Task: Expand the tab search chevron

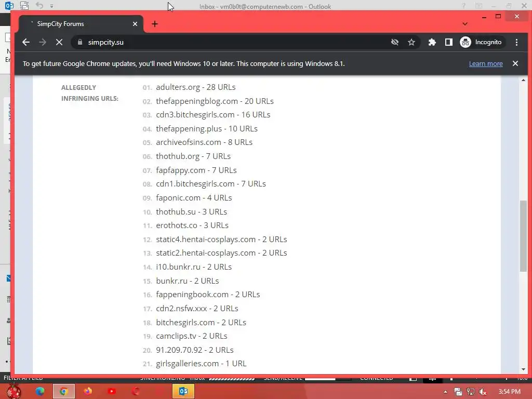Action: [x=465, y=24]
